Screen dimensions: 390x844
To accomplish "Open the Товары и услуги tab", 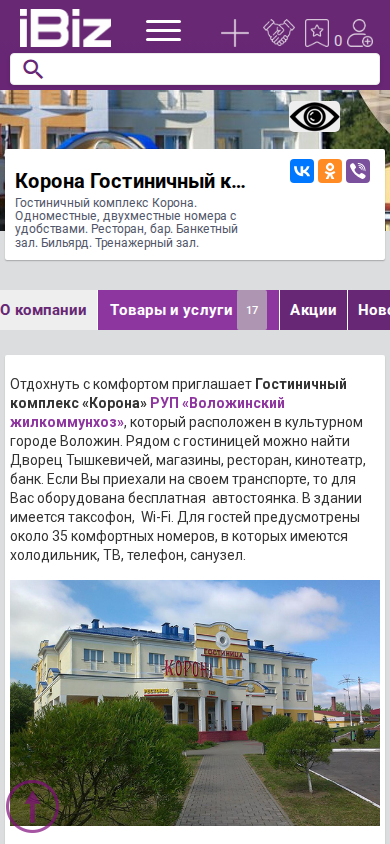I will 171,310.
